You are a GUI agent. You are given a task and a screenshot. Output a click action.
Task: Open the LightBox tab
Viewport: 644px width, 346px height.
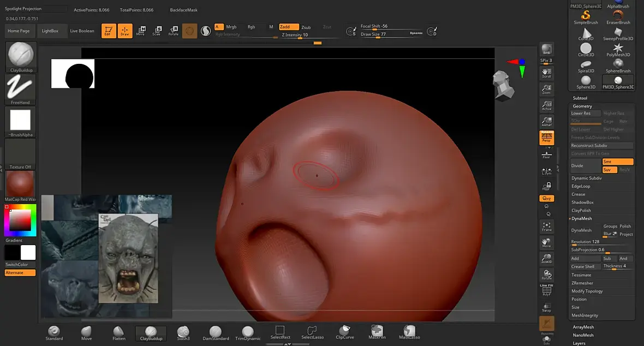(x=50, y=31)
